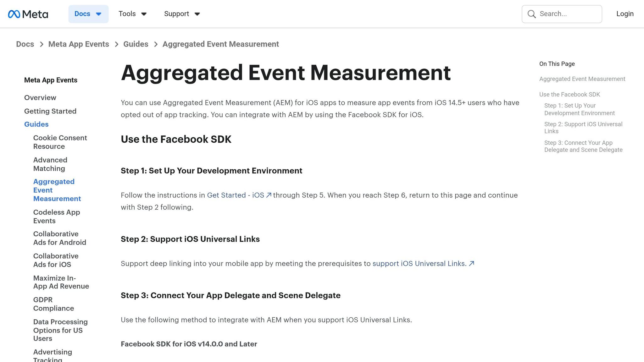644x362 pixels.
Task: Jump to Use the Facebook SDK in On This Page
Action: pyautogui.click(x=569, y=95)
